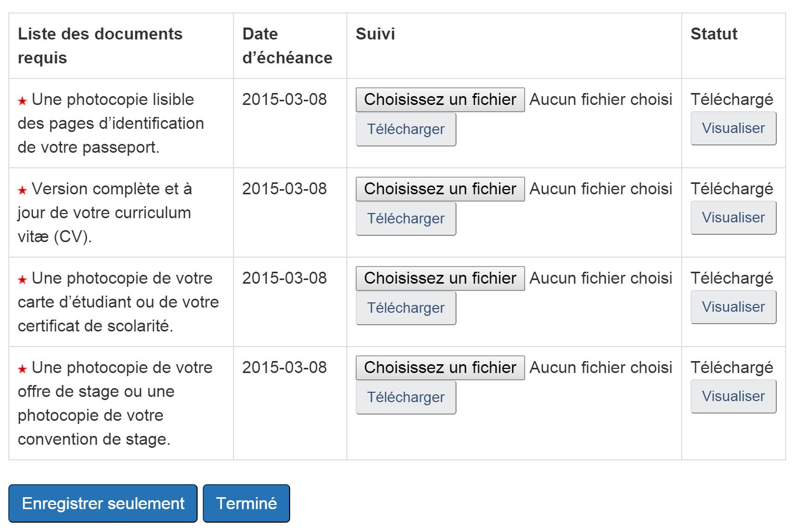The height and width of the screenshot is (532, 794).
Task: Choose a file for the curriculum vitæ
Action: point(440,189)
